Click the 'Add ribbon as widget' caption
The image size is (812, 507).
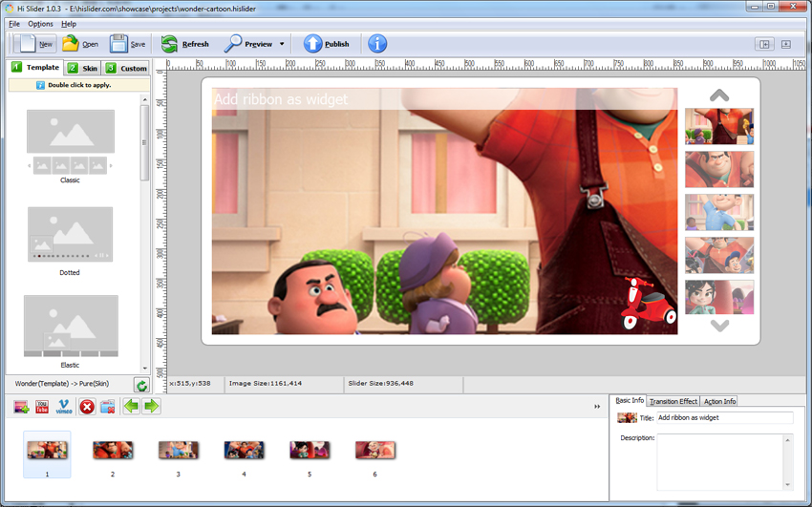point(281,99)
